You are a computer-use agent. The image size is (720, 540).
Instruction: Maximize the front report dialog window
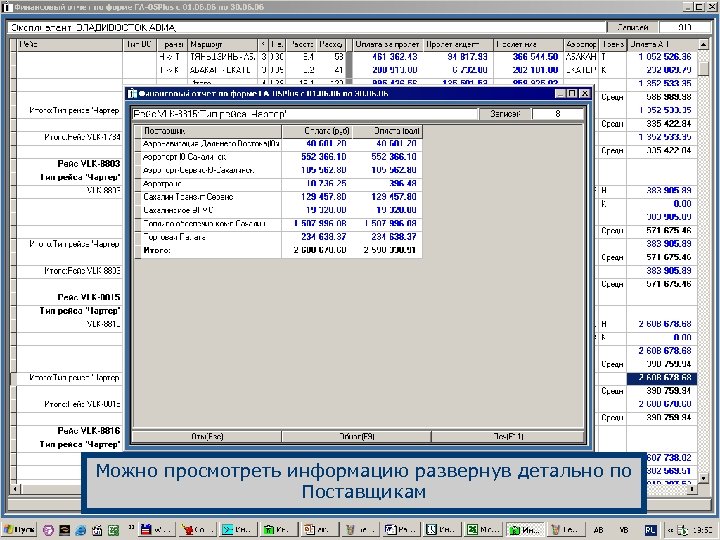pos(572,94)
